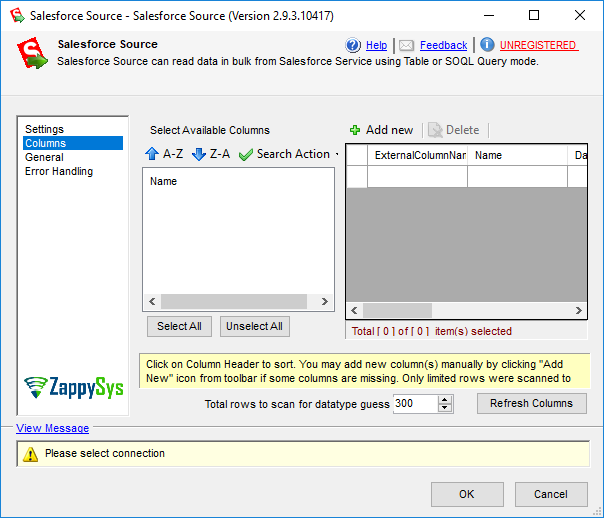The height and width of the screenshot is (518, 604).
Task: Open the Help link
Action: click(376, 45)
